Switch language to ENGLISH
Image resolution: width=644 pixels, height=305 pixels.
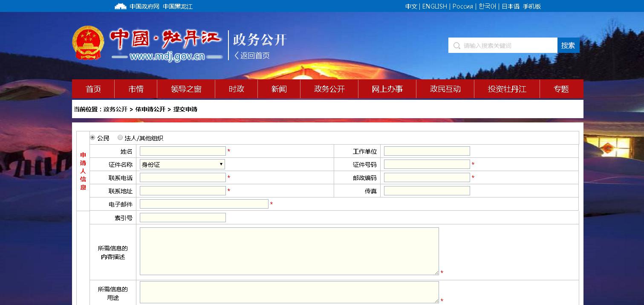pos(434,6)
